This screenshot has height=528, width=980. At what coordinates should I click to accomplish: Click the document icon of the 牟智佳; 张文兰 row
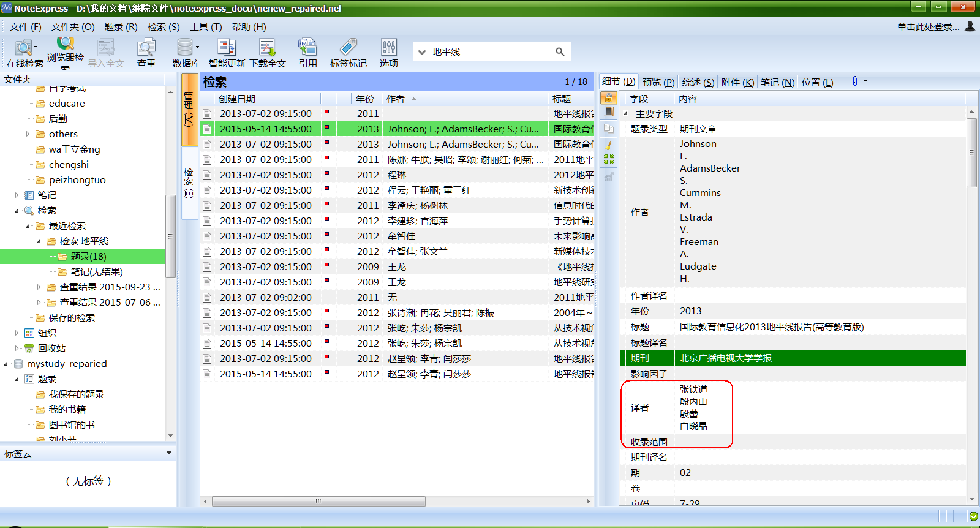coord(207,252)
